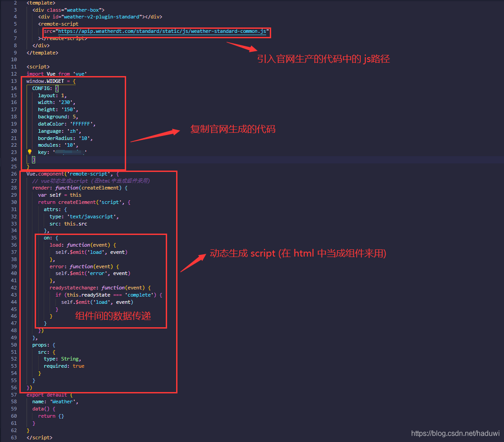The width and height of the screenshot is (504, 442).
Task: Click the CONFIG: property name
Action: click(42, 88)
